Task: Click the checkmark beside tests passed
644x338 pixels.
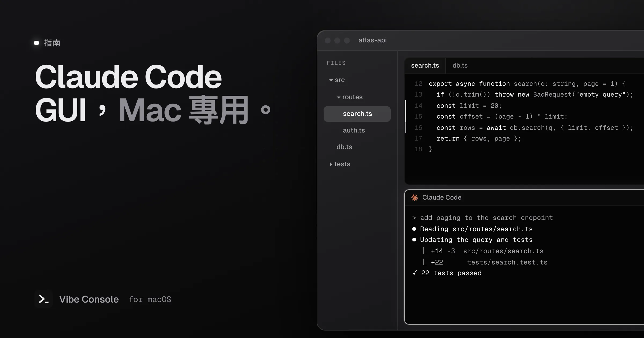Action: (x=415, y=273)
